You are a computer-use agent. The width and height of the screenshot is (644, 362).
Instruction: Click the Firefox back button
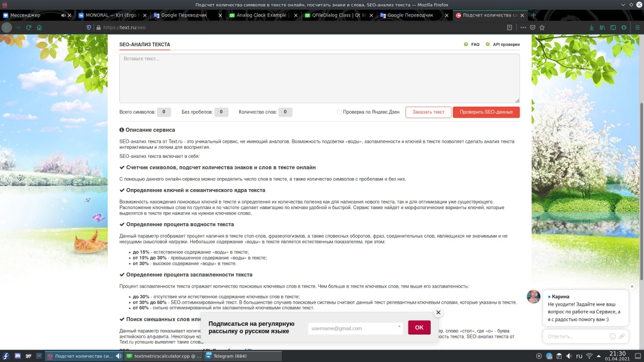(7, 27)
